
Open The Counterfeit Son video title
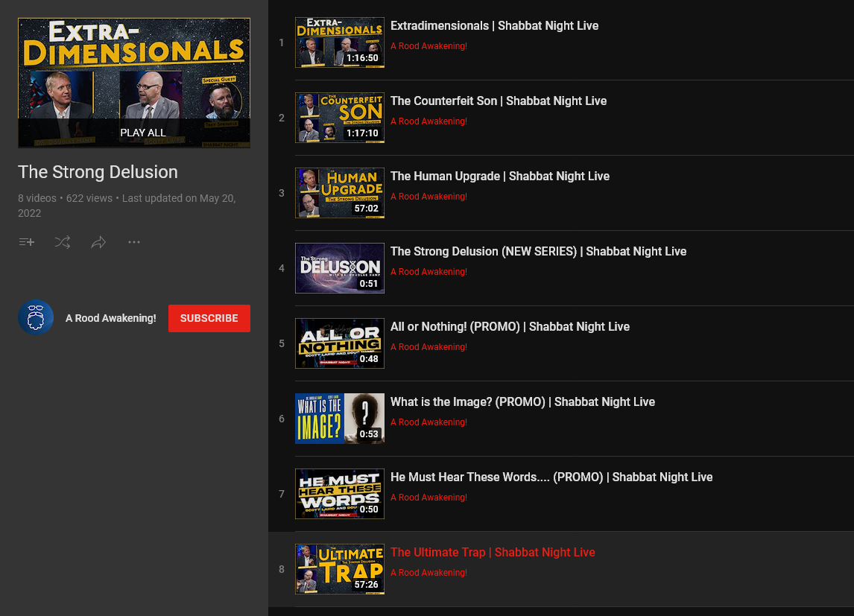pos(499,101)
